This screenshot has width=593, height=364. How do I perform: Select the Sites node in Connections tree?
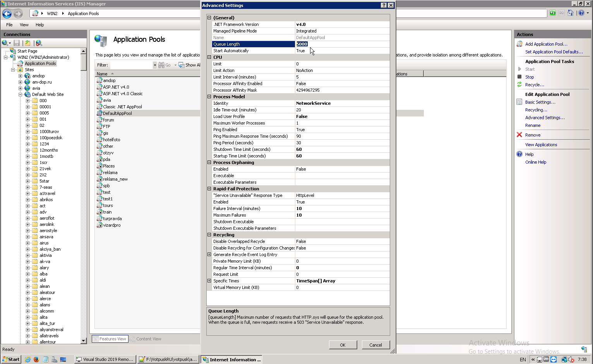[29, 70]
